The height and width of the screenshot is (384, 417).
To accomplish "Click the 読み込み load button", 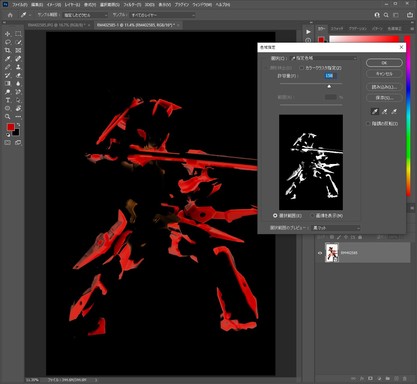I will pos(384,87).
